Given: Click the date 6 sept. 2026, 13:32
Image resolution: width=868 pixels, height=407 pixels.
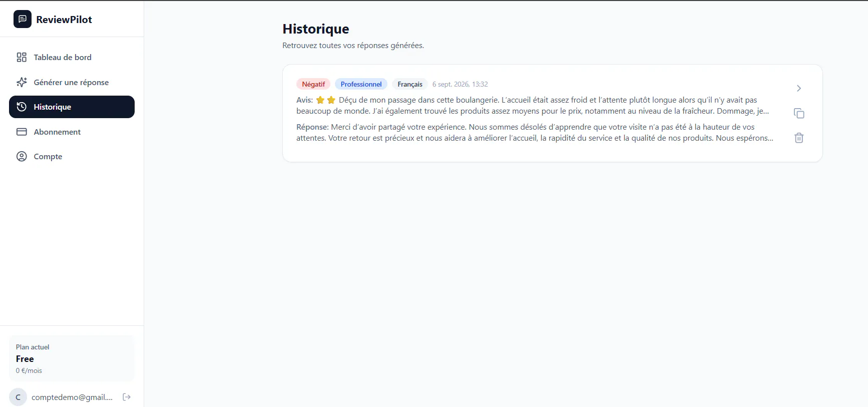Looking at the screenshot, I should [460, 84].
